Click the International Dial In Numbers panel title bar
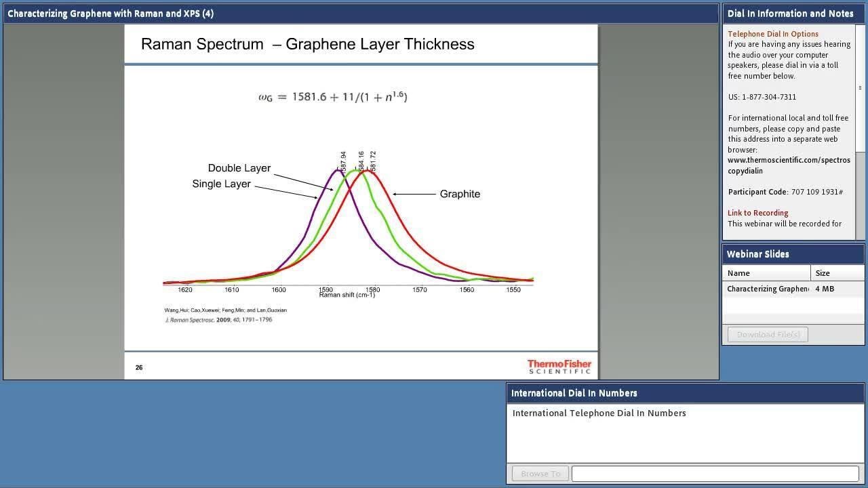The width and height of the screenshot is (868, 488). pyautogui.click(x=574, y=393)
